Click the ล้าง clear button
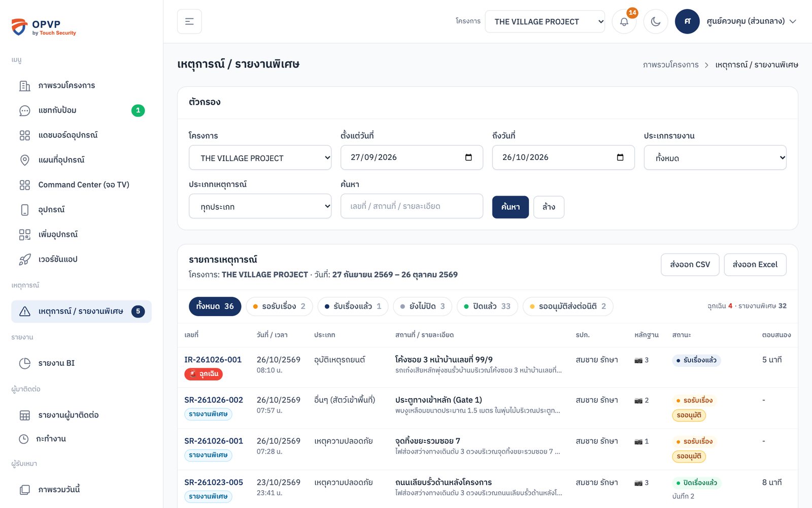Image resolution: width=812 pixels, height=508 pixels. click(549, 207)
